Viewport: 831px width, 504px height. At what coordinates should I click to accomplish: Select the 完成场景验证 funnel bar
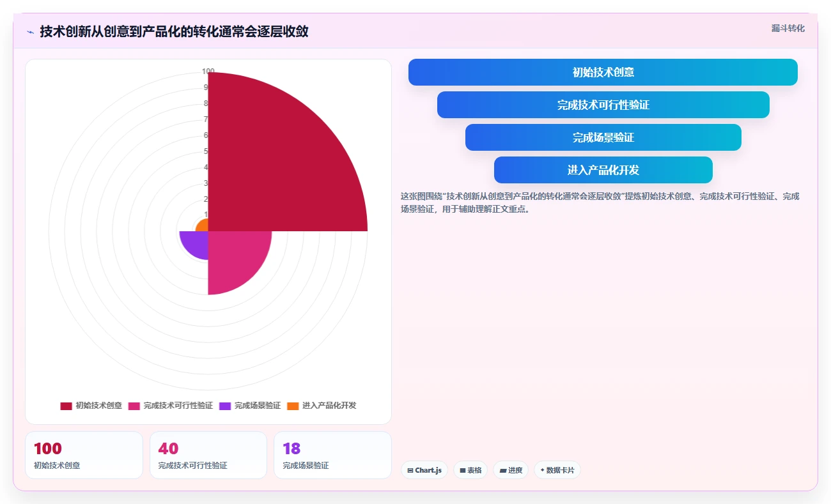603,137
